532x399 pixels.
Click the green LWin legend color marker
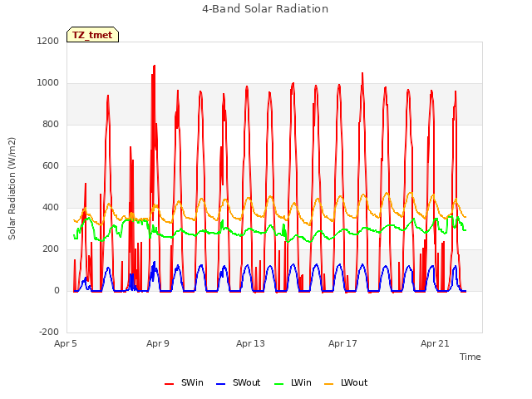278,384
